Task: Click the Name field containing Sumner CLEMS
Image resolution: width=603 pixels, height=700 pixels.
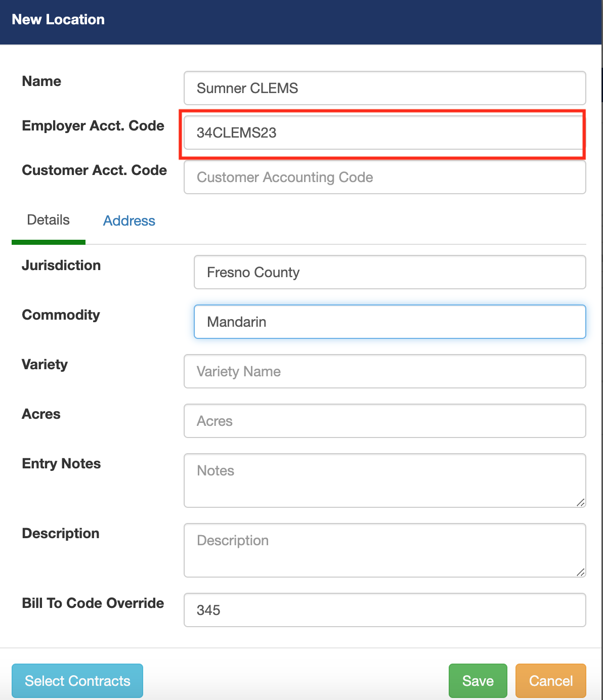Action: coord(384,88)
